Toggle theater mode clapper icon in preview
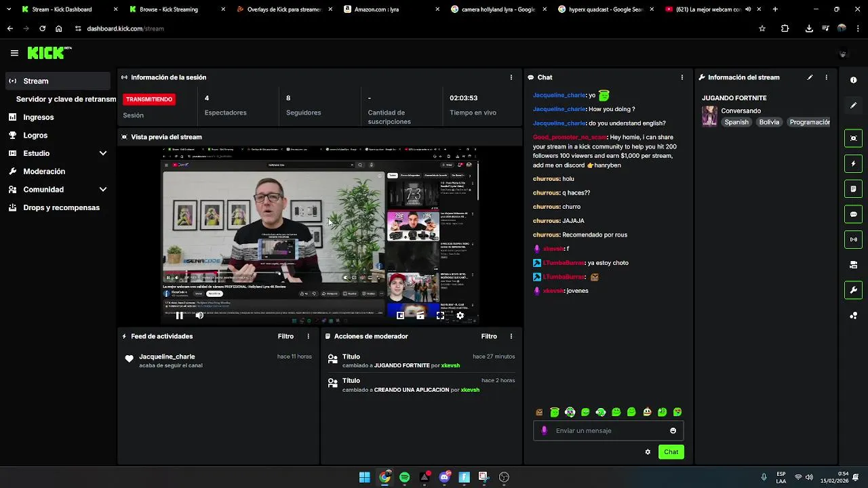This screenshot has width=868, height=488. point(420,315)
